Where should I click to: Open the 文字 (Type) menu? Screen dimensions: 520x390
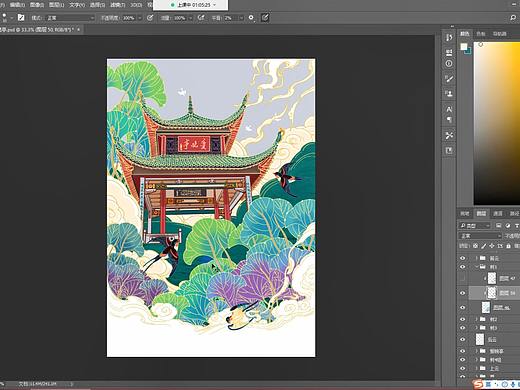point(77,5)
